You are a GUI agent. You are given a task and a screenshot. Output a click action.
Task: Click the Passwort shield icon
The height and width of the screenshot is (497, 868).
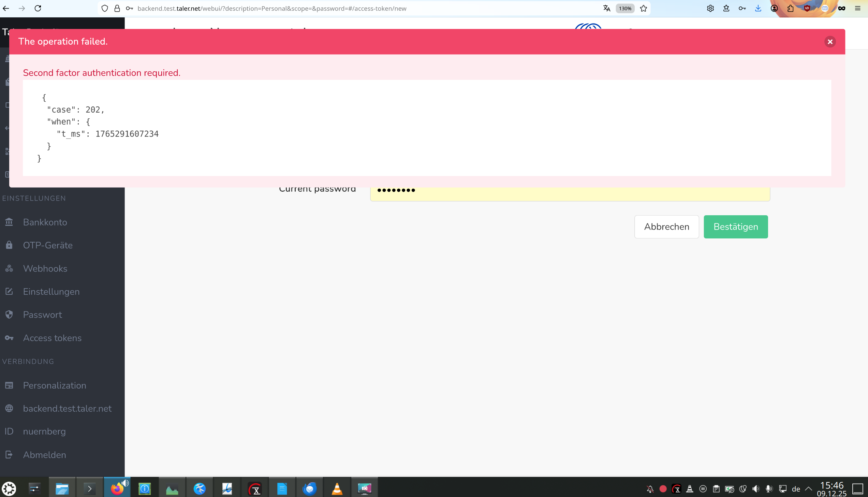pyautogui.click(x=9, y=315)
